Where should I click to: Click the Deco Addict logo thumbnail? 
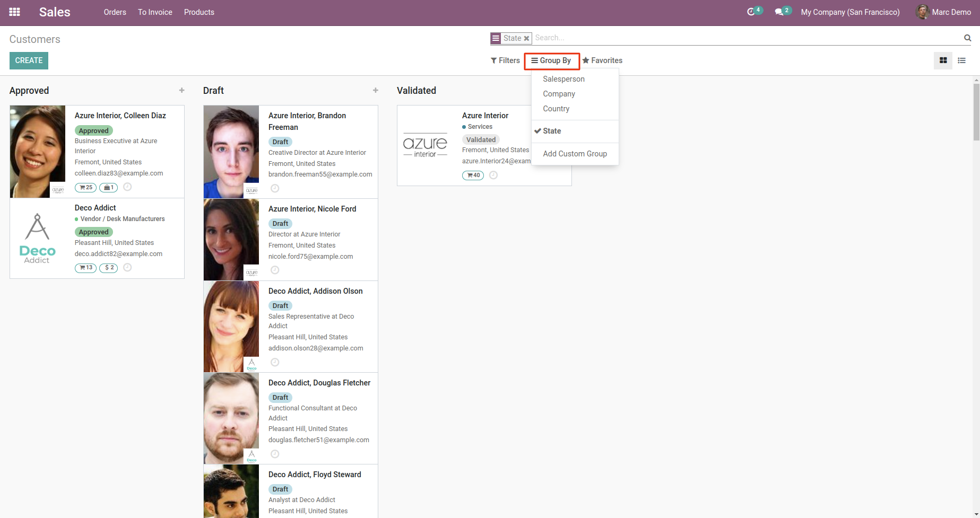coord(37,239)
